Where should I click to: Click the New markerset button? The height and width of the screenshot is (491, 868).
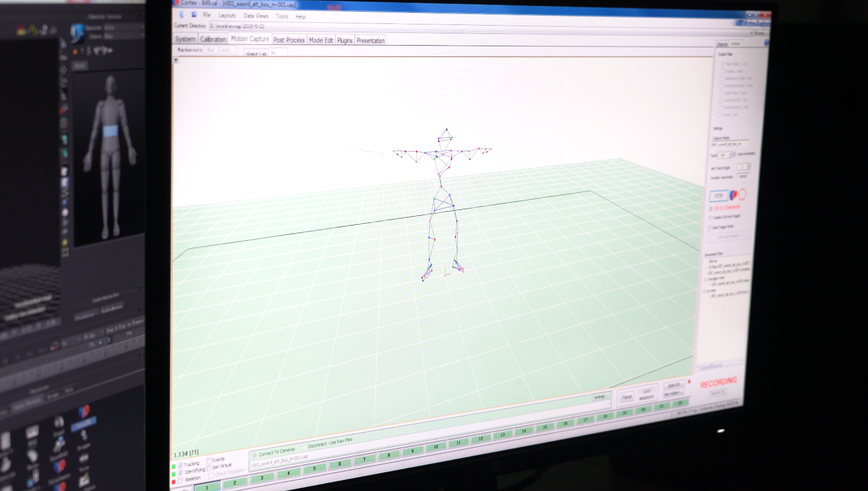[x=211, y=50]
